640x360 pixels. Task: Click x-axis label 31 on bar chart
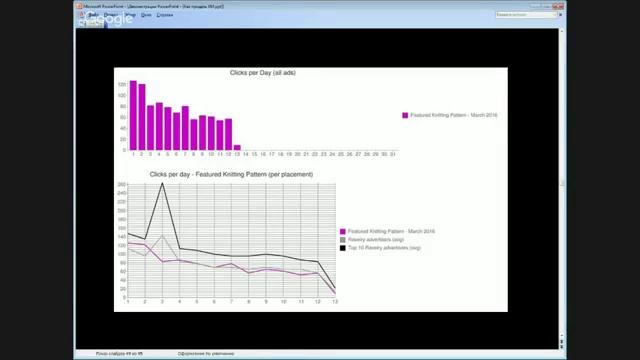(392, 154)
